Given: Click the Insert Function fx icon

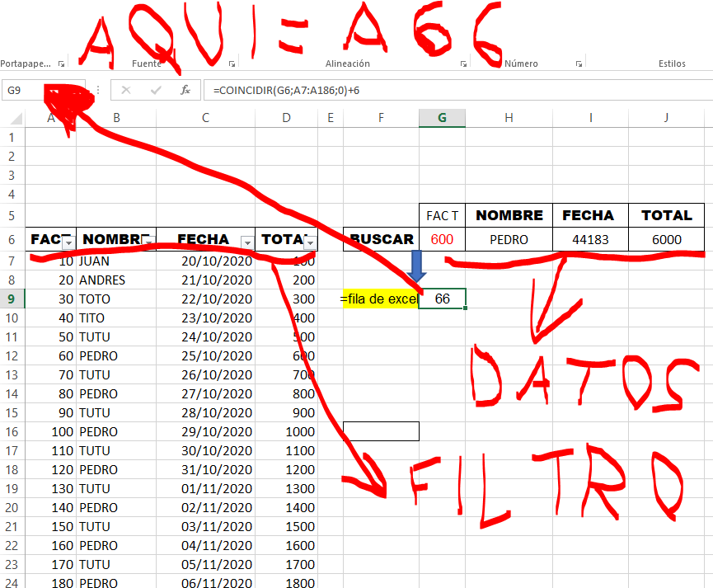Looking at the screenshot, I should [x=185, y=90].
